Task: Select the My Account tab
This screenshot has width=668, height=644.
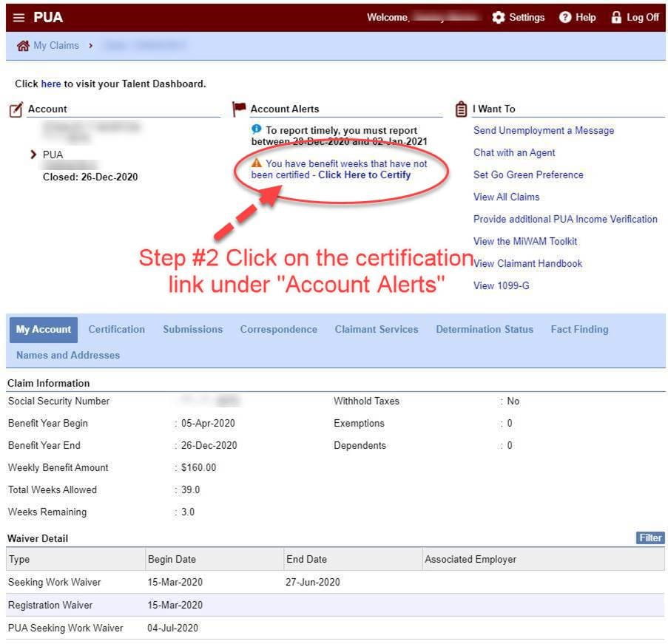Action: coord(44,330)
